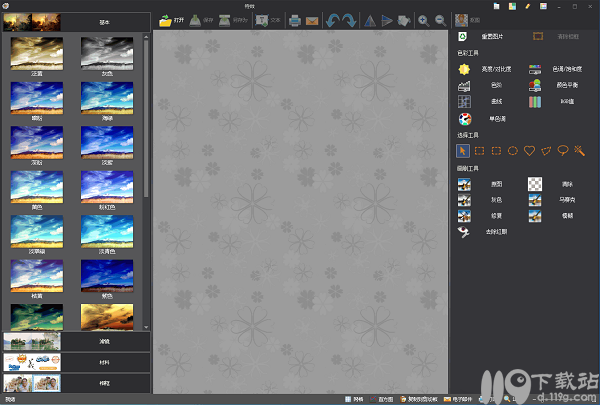Expand the frames category at panel bottom

pyautogui.click(x=77, y=383)
